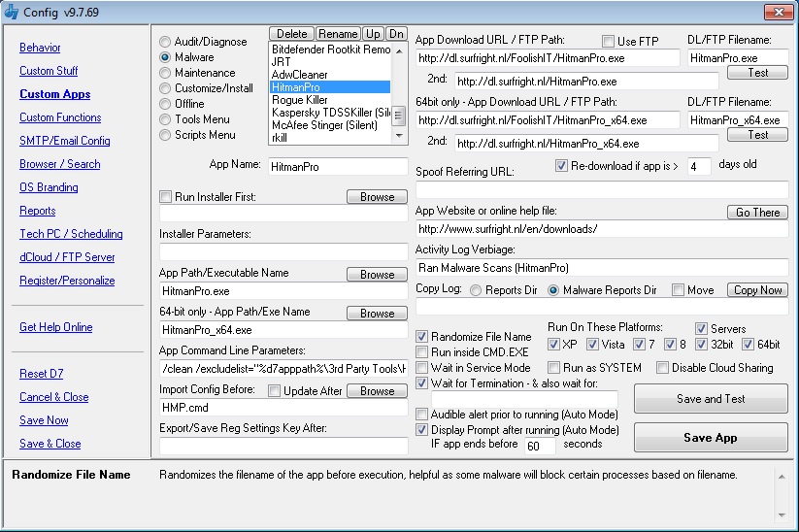Open the Custom Stuff page
Screen dimensions: 799x532
point(49,71)
